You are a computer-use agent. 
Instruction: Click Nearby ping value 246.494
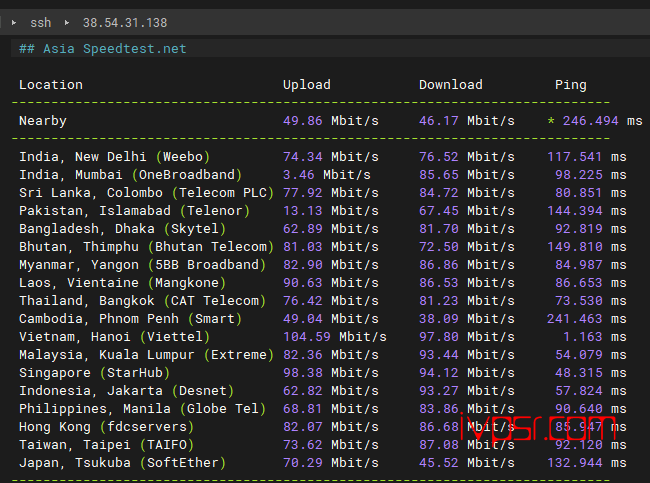pyautogui.click(x=590, y=121)
